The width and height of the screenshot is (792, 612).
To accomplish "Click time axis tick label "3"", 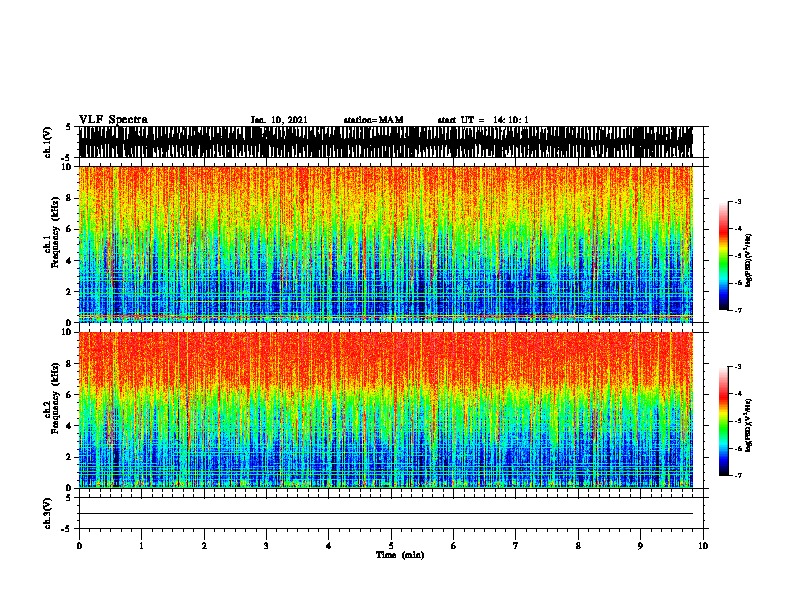I will pos(266,546).
